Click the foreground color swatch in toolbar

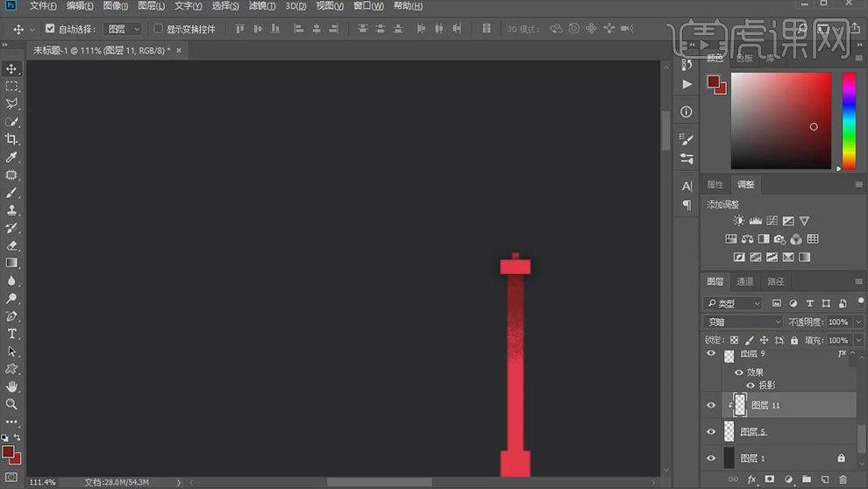[x=8, y=452]
